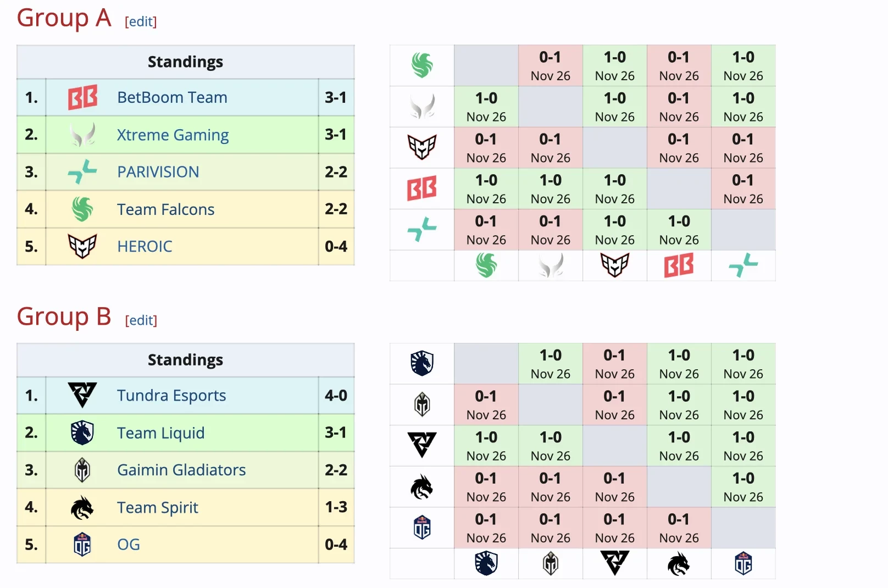Screen dimensions: 888x588
Task: Click the OG logo in Group B standings
Action: pyautogui.click(x=82, y=545)
